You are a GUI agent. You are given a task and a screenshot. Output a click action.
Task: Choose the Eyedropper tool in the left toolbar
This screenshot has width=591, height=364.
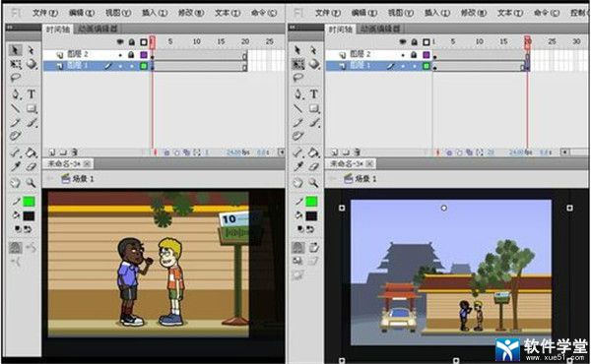[x=16, y=167]
